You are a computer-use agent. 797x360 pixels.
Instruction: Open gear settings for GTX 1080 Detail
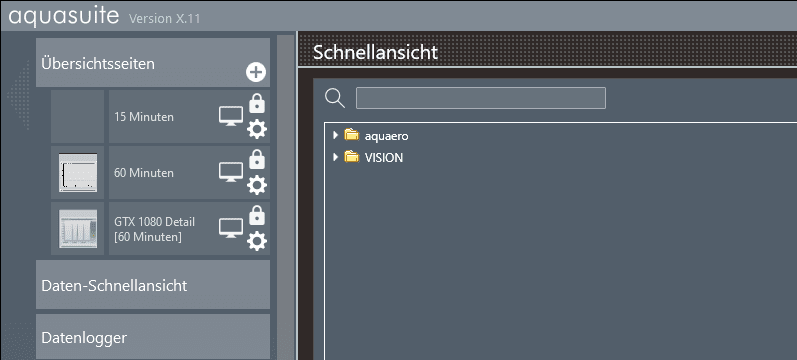click(257, 242)
